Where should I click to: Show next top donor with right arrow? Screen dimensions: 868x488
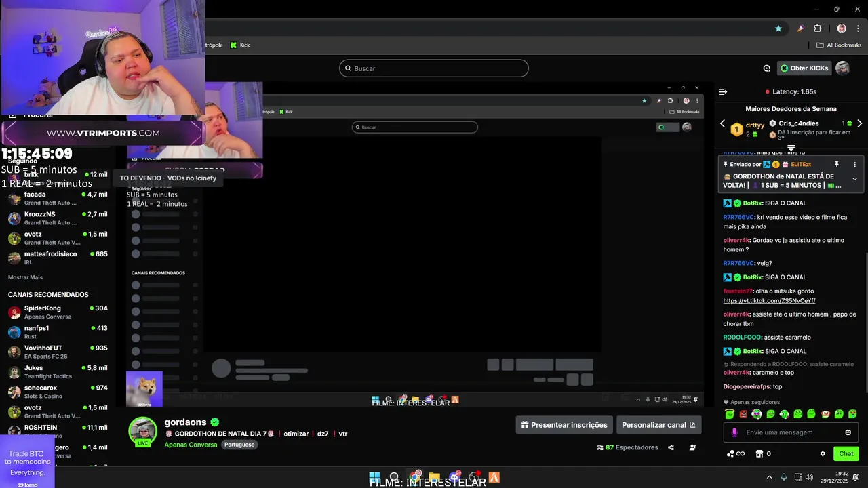coord(859,124)
